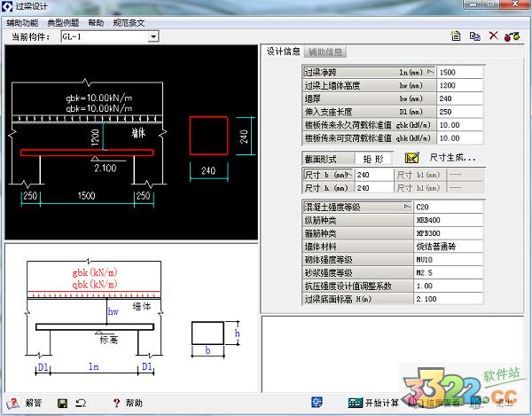Click the 伸入支座长度 value 250
Image resolution: width=532 pixels, height=416 pixels.
pyautogui.click(x=459, y=112)
